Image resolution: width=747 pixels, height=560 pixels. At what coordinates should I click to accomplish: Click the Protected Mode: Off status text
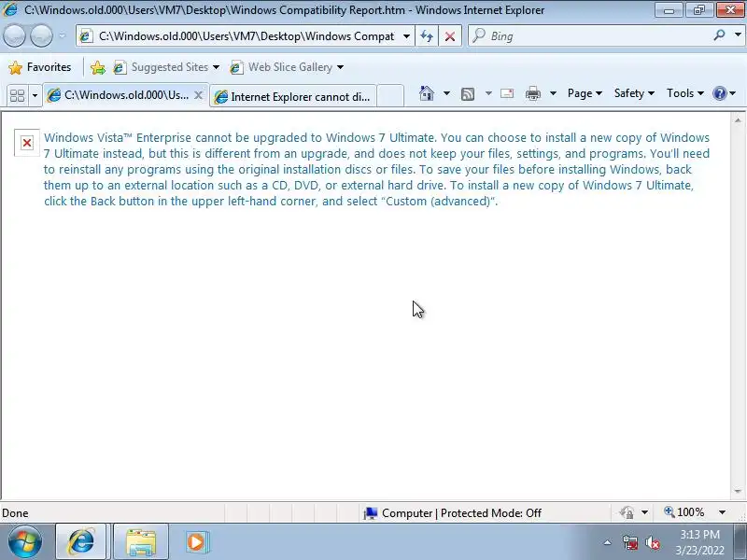(491, 512)
